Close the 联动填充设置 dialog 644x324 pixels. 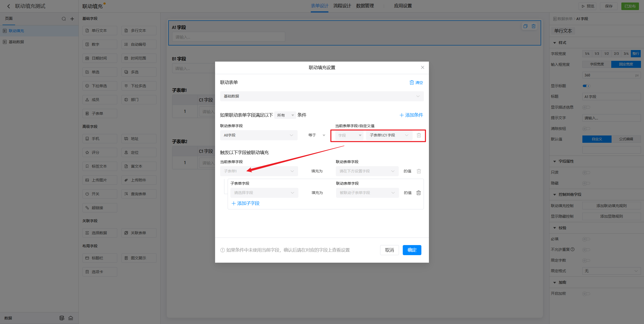tap(422, 67)
